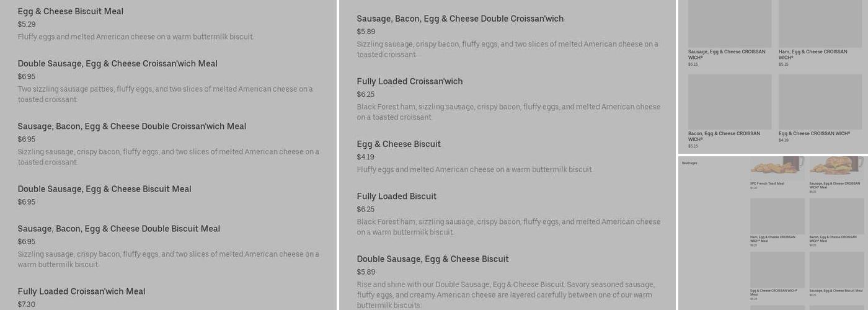The image size is (868, 310).
Task: Click the 5PC French Toast Meal picture
Action: tap(777, 167)
